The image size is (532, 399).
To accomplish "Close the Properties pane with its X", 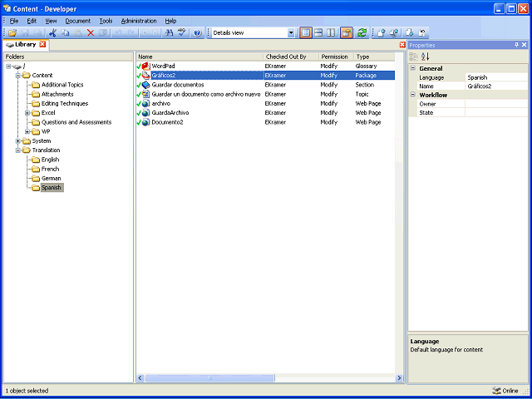I will point(525,45).
